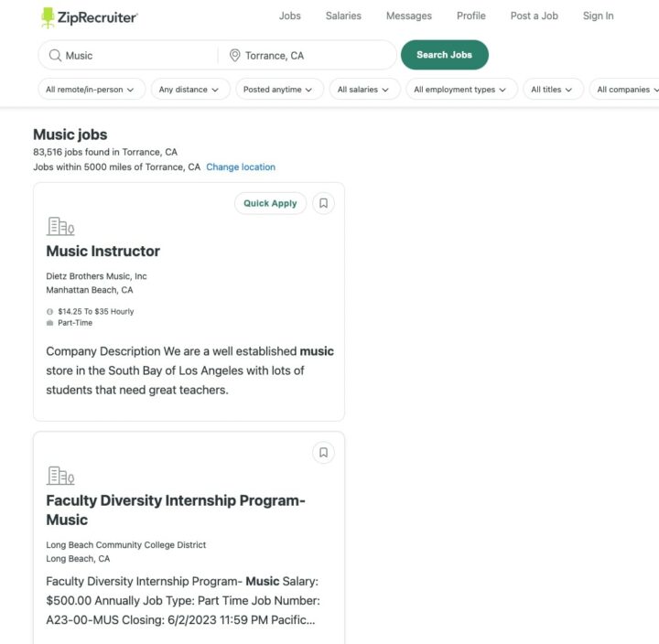
Task: Save the Faculty Diversity Internship job
Action: pyautogui.click(x=323, y=452)
